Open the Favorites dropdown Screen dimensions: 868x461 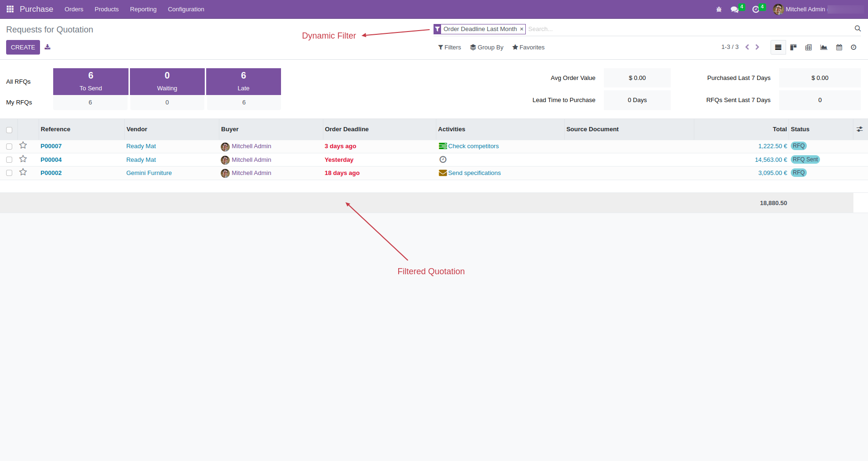click(x=528, y=48)
